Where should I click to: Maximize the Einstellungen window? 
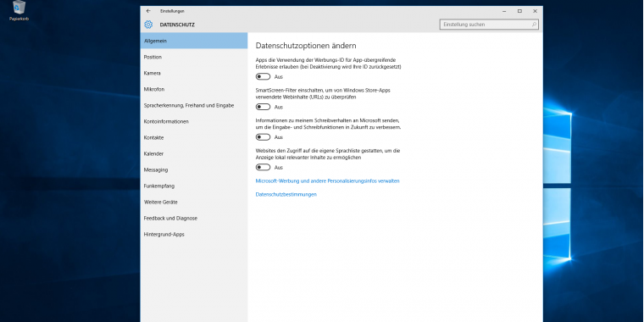(519, 11)
